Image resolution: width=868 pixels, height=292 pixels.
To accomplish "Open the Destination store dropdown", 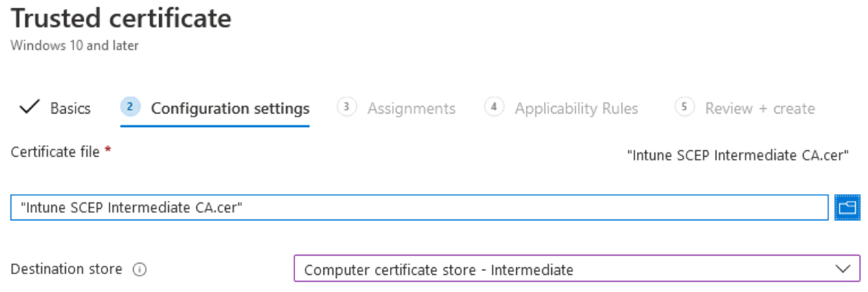I will (577, 270).
